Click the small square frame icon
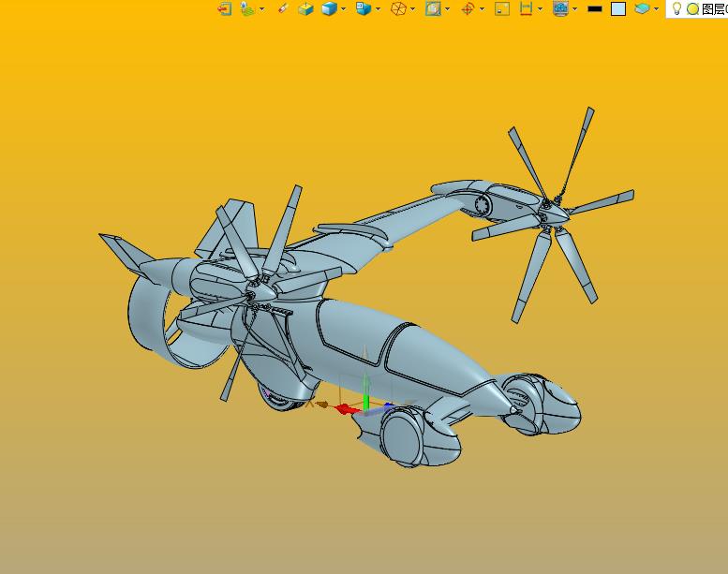Image resolution: width=728 pixels, height=574 pixels. 502,8
